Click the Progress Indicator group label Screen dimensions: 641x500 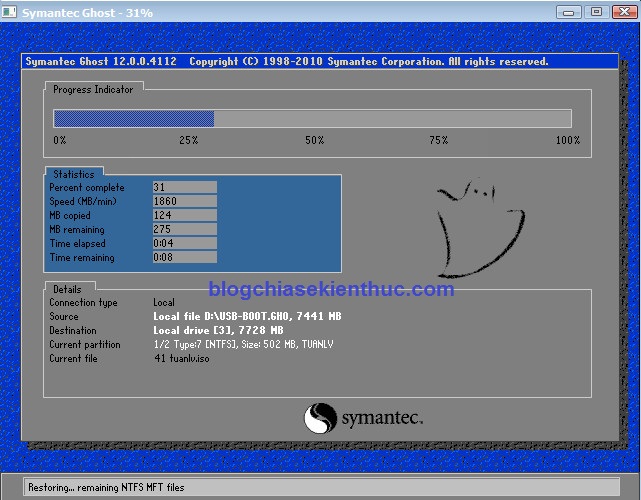click(x=93, y=90)
